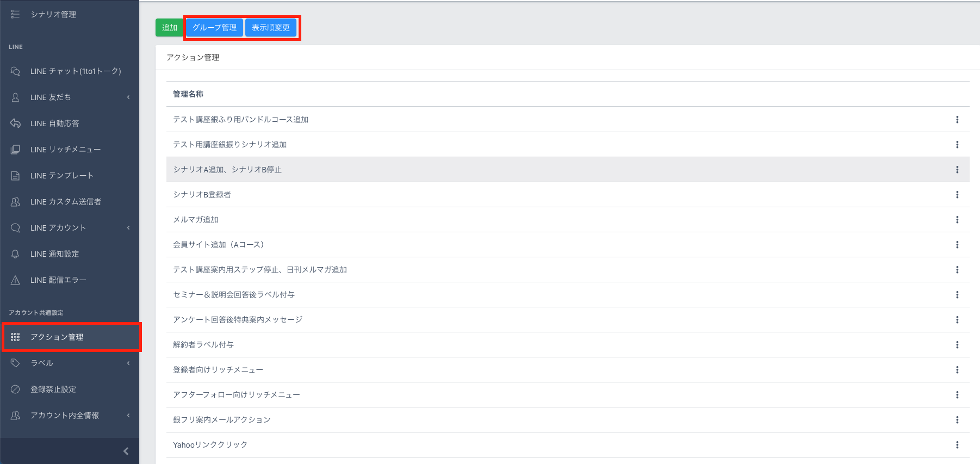Click the グループ管理 button

pos(214,28)
